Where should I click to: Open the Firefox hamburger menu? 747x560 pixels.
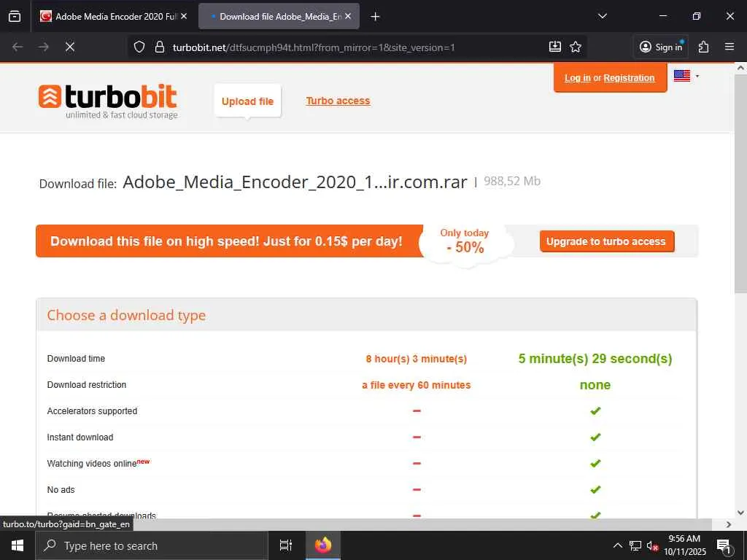[729, 47]
